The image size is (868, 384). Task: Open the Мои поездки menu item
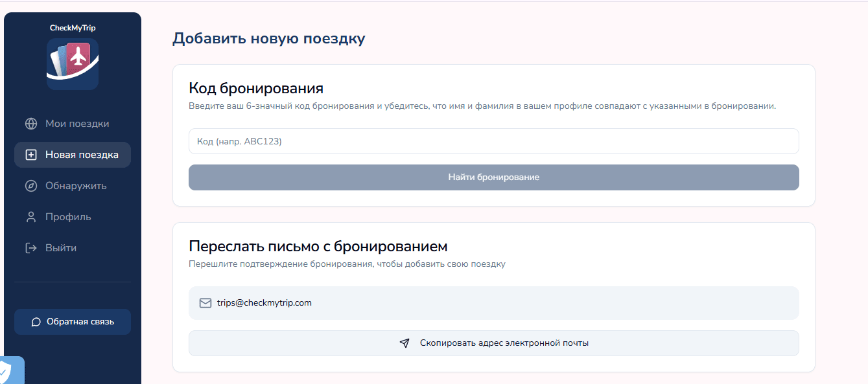click(73, 124)
